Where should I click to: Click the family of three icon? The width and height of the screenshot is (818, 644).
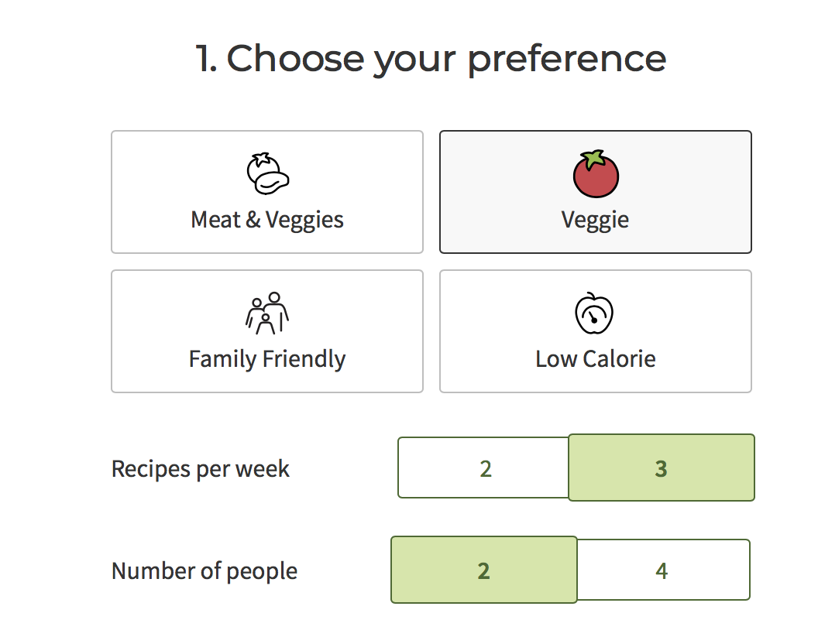pyautogui.click(x=267, y=313)
